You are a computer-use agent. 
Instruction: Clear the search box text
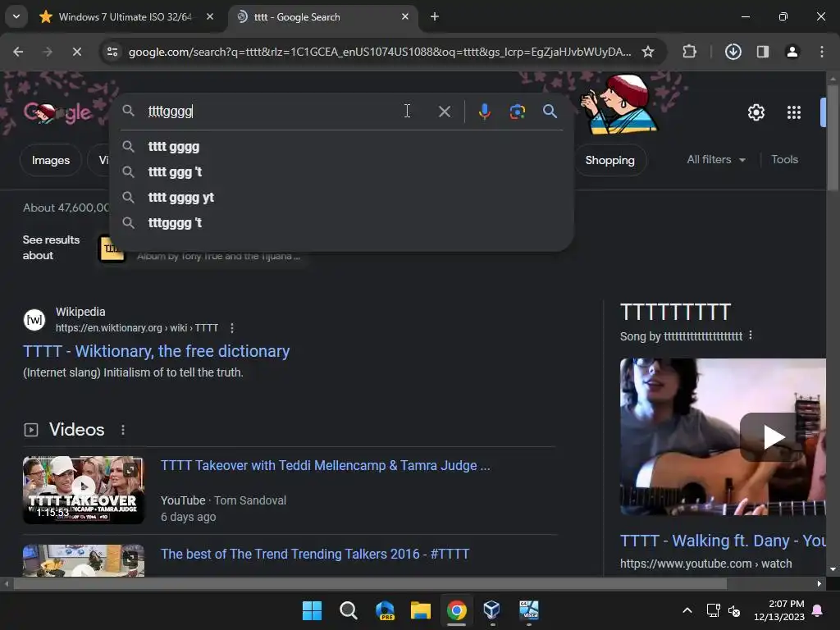(444, 112)
